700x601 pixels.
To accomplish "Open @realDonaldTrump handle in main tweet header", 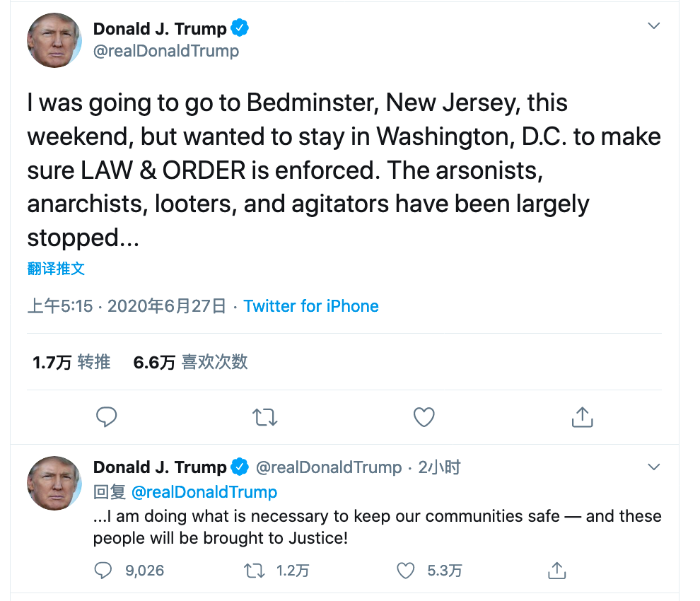I will pos(166,51).
